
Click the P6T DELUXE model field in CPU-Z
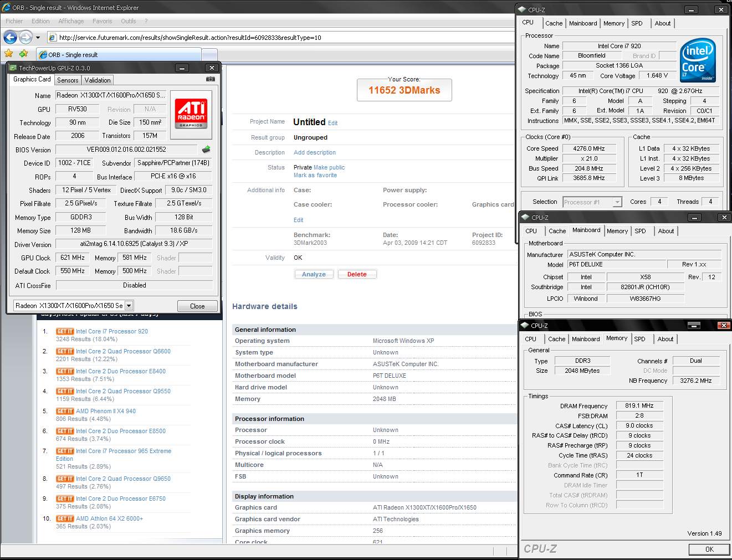[616, 264]
